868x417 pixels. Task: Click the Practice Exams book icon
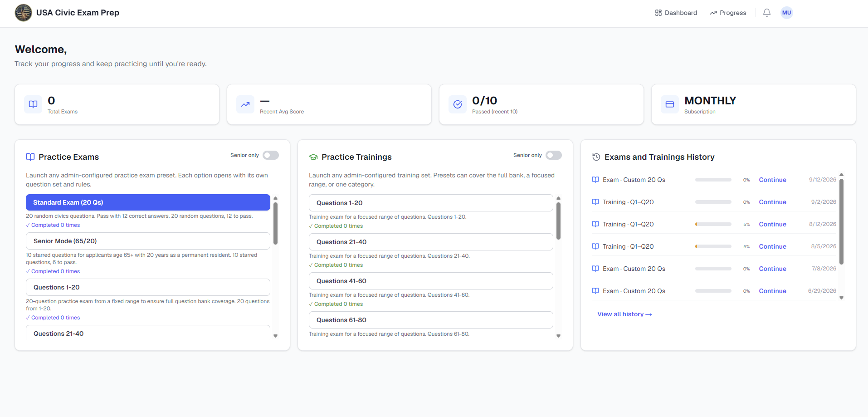point(30,157)
